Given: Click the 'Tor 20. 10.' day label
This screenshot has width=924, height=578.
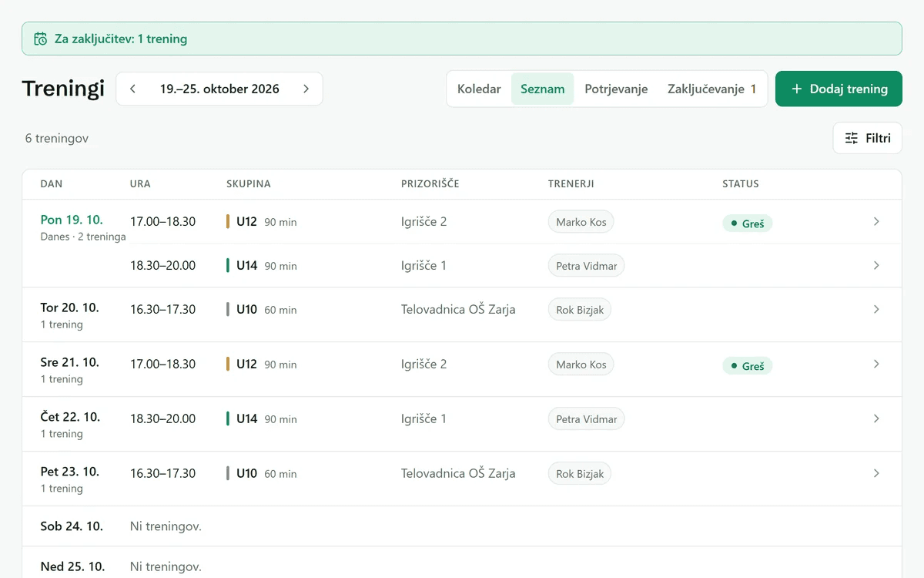Looking at the screenshot, I should (x=70, y=307).
